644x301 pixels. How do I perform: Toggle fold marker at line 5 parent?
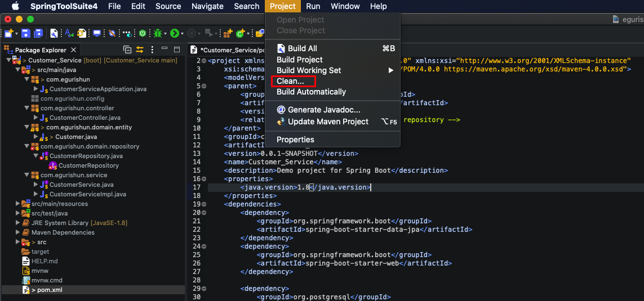204,86
